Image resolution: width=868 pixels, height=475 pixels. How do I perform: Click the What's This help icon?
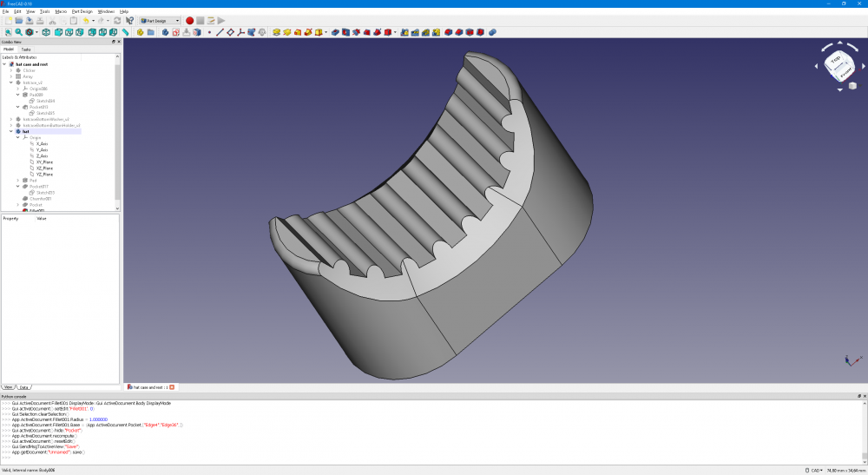click(129, 20)
